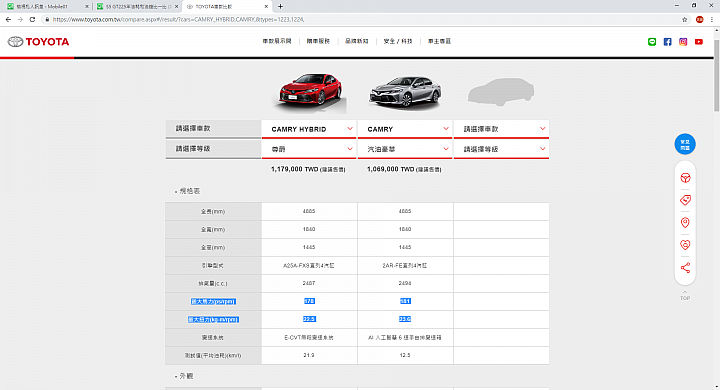Click the grey placeholder car silhouette
The height and width of the screenshot is (390, 720).
tap(501, 91)
